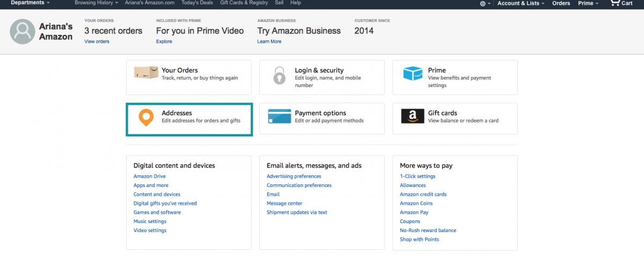
Task: Click Ariana's profile avatar icon
Action: click(23, 32)
